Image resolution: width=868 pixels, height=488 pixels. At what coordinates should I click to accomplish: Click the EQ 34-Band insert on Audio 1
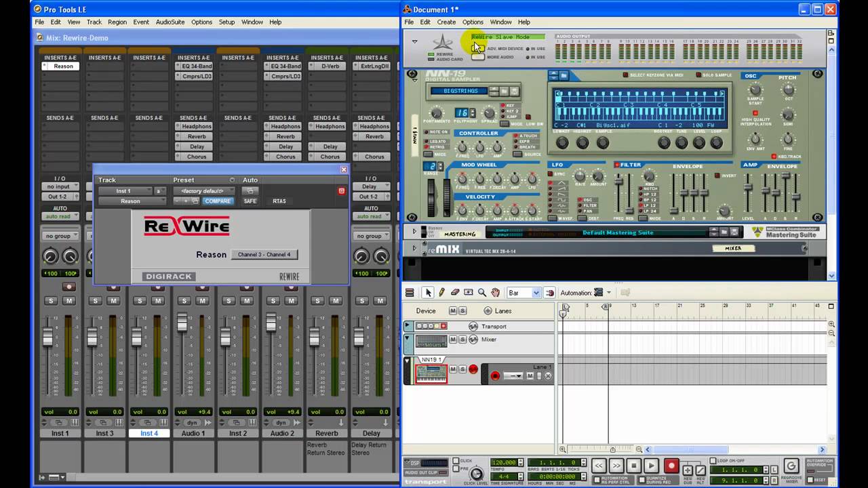point(194,66)
